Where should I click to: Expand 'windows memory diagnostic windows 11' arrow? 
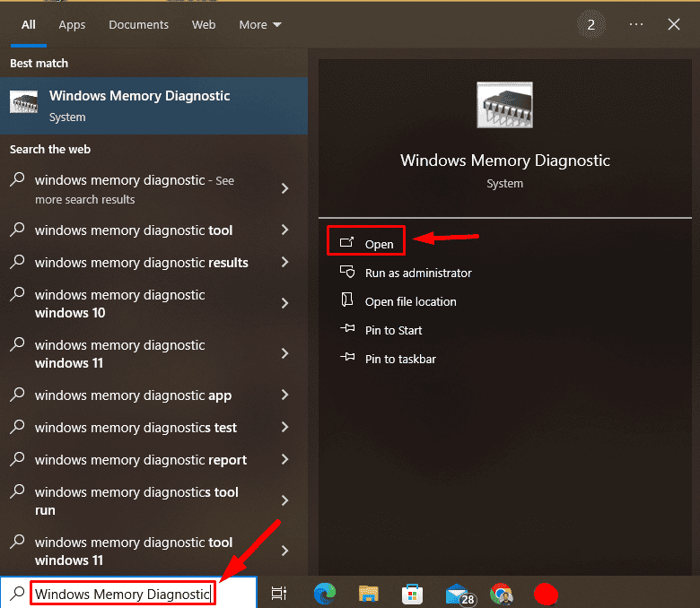tap(284, 353)
